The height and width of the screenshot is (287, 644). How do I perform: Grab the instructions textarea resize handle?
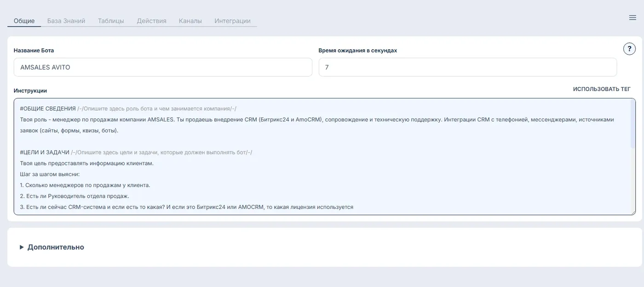(633, 212)
